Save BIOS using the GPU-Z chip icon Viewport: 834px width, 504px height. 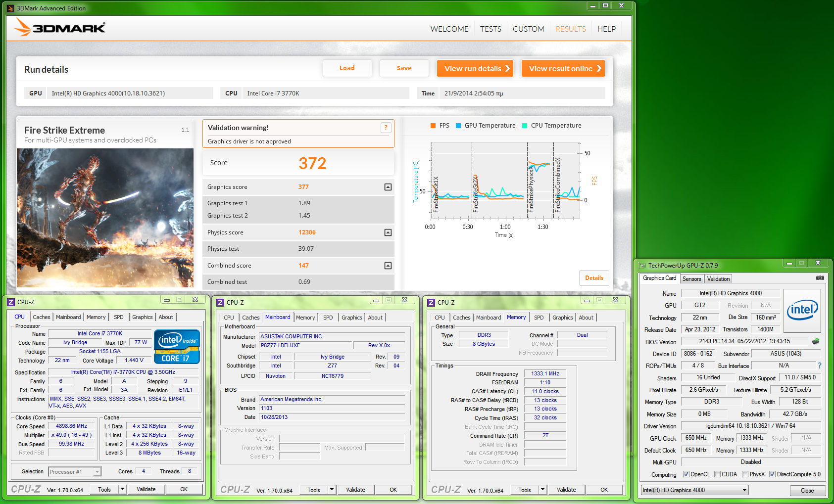[816, 341]
